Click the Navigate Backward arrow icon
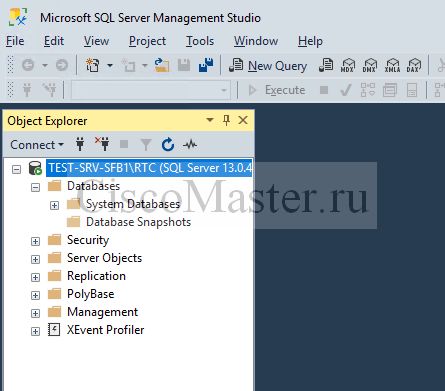 pos(28,65)
